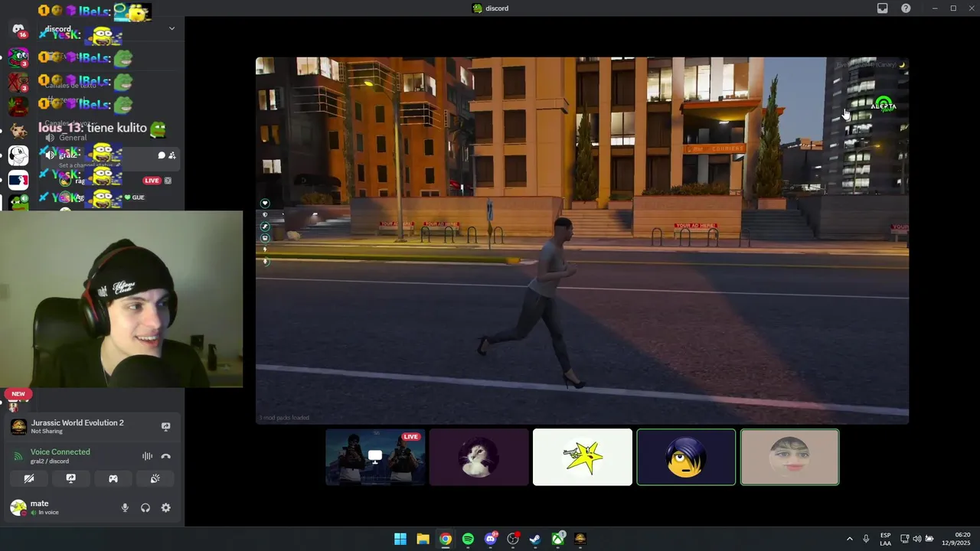This screenshot has height=551, width=980.
Task: Open Spotify from taskbar
Action: tap(468, 539)
